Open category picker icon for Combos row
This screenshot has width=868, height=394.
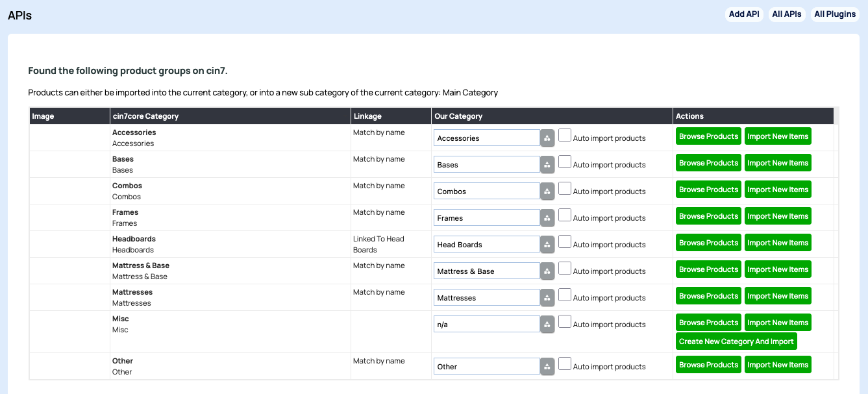click(547, 191)
